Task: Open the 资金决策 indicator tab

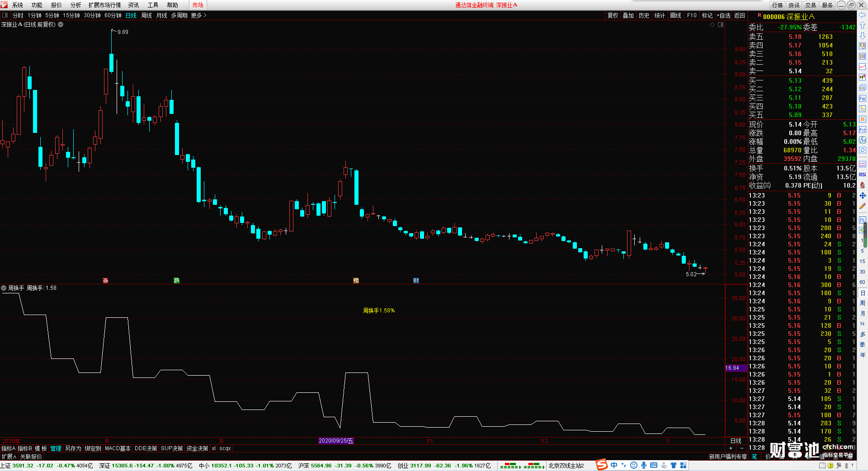Action: [x=197, y=448]
